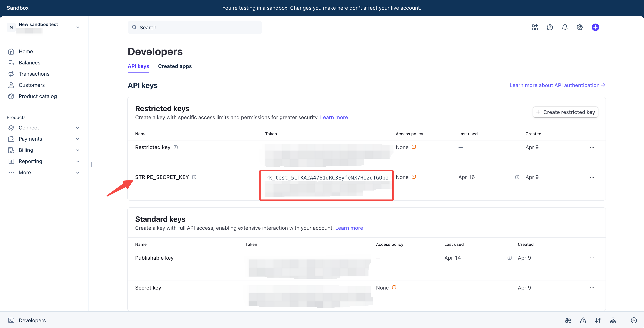Expand the Connect product menu

pos(77,128)
